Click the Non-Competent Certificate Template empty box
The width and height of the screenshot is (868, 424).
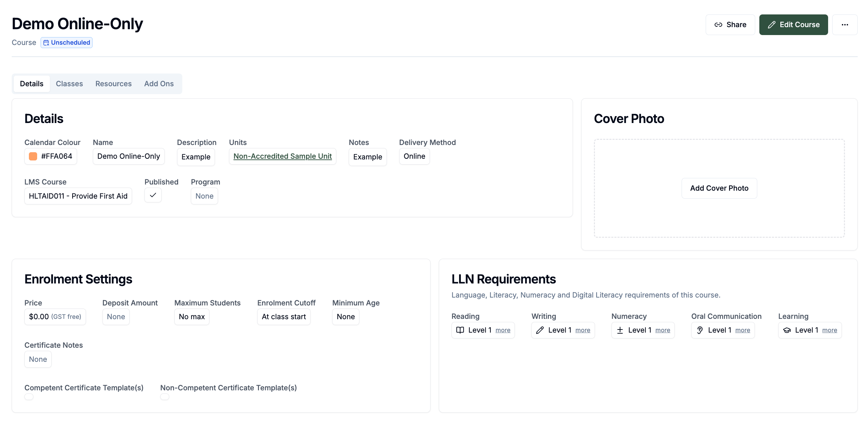click(x=165, y=397)
